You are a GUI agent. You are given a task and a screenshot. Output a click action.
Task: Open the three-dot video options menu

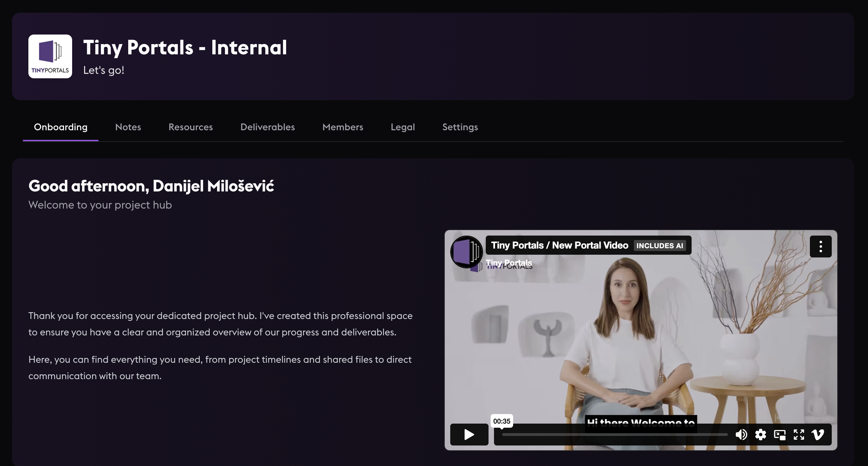point(820,246)
